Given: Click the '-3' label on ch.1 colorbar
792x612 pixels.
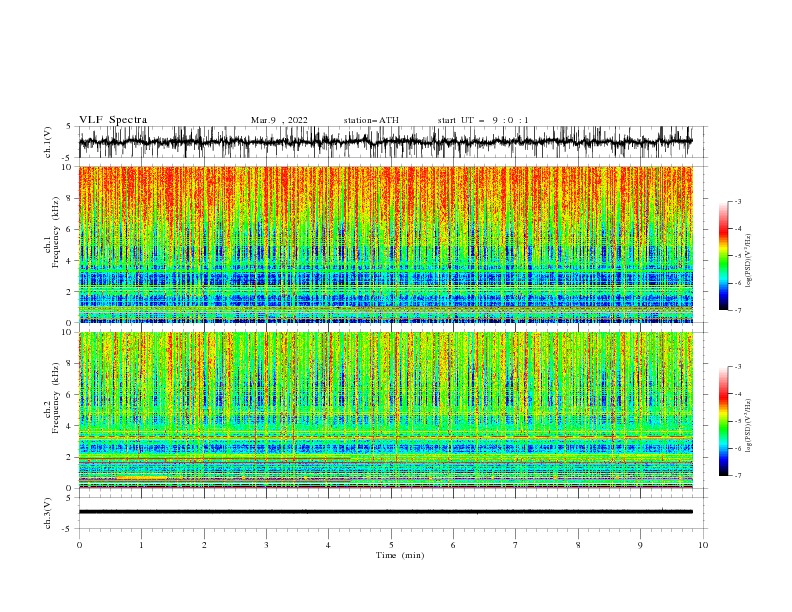Looking at the screenshot, I should tap(738, 201).
